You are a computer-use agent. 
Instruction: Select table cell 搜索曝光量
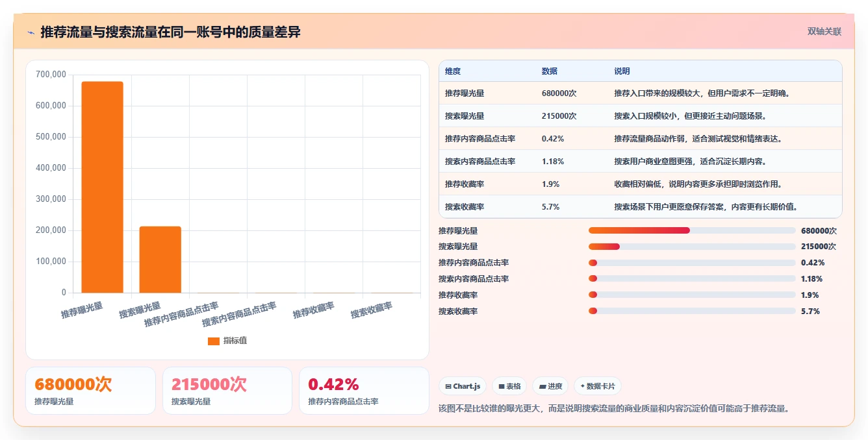coord(465,116)
